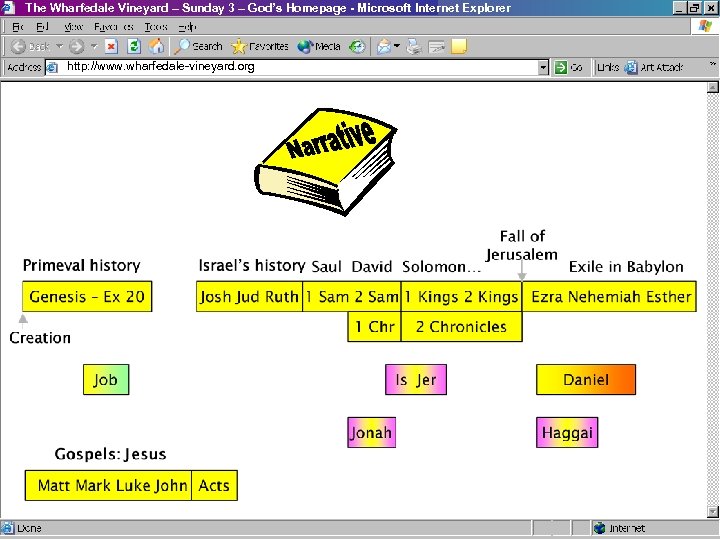
Task: Print the page with printer icon
Action: coord(414,46)
